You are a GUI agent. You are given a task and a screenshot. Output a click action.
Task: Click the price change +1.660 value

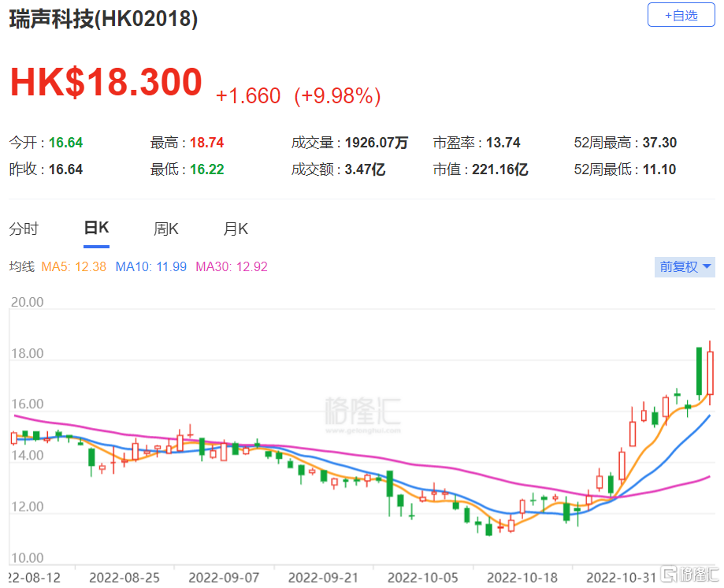coord(248,96)
